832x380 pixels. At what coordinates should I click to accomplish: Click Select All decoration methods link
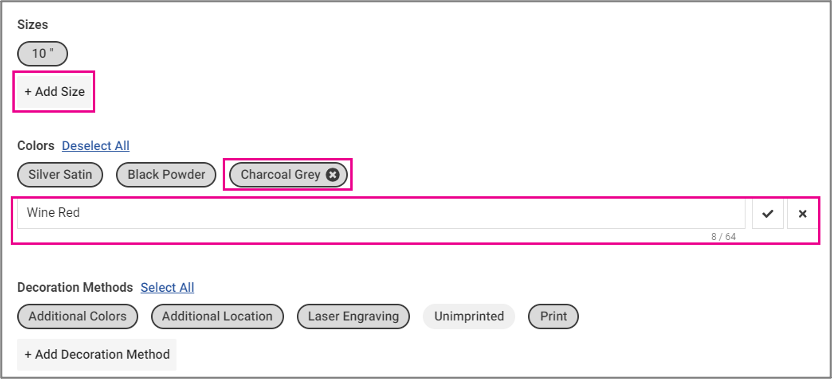(x=167, y=288)
